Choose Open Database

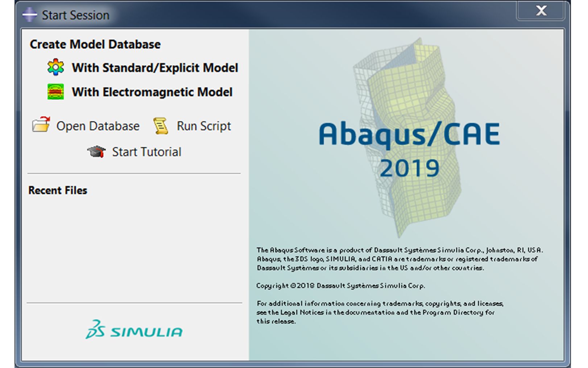tap(98, 126)
